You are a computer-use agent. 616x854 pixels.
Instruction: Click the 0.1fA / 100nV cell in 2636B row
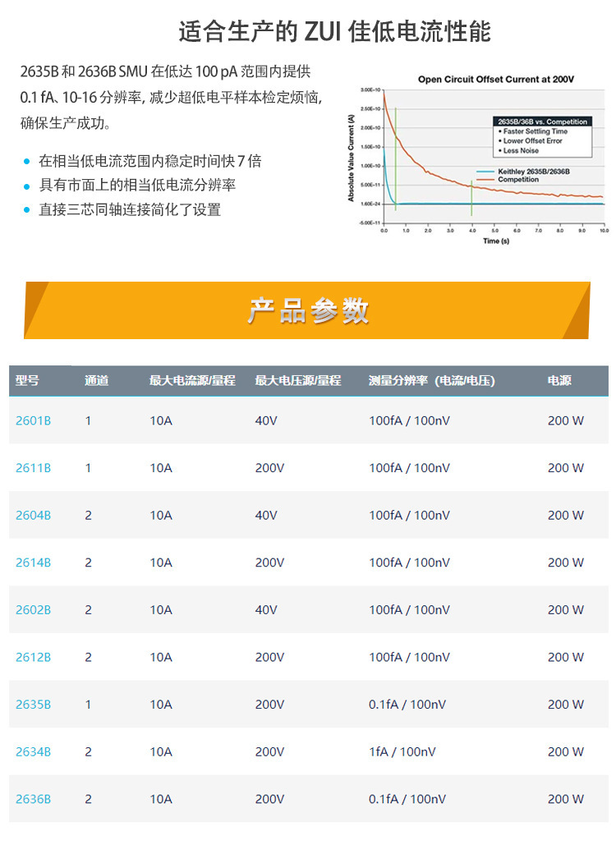click(407, 800)
